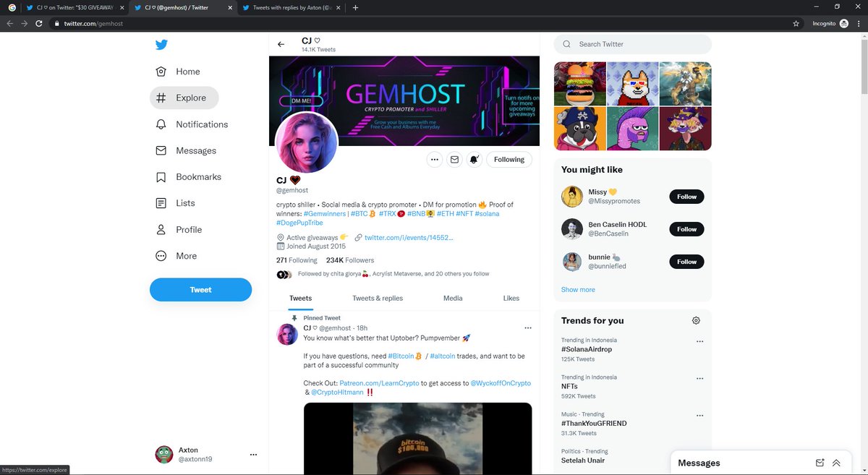Open the @CryptoHitmann mention

(337, 392)
